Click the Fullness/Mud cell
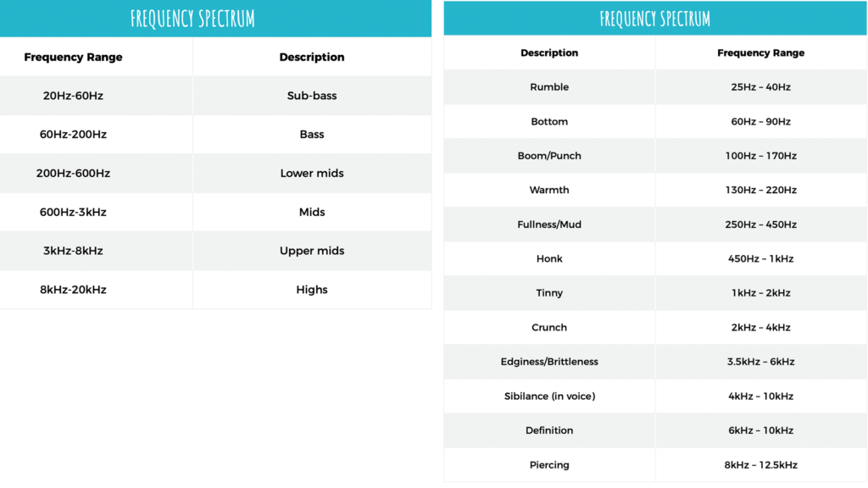868x488 pixels. (x=549, y=224)
